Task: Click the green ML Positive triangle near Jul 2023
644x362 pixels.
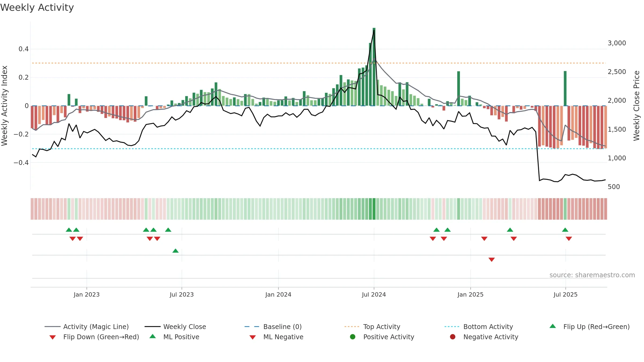Action: (175, 251)
